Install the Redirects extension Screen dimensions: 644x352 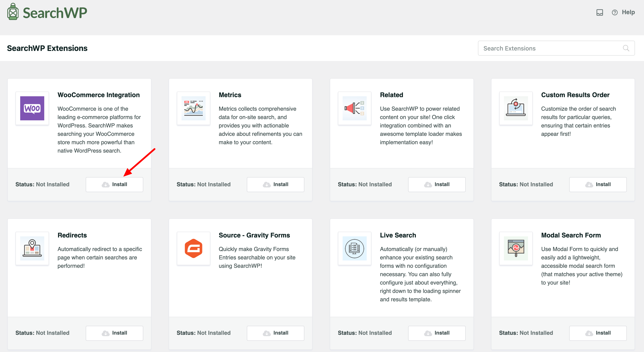click(114, 333)
